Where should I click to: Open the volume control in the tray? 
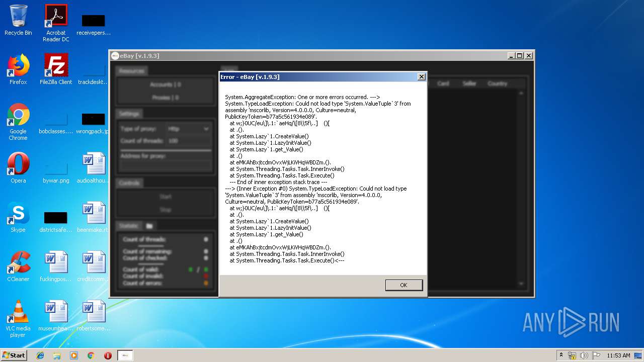click(x=584, y=355)
